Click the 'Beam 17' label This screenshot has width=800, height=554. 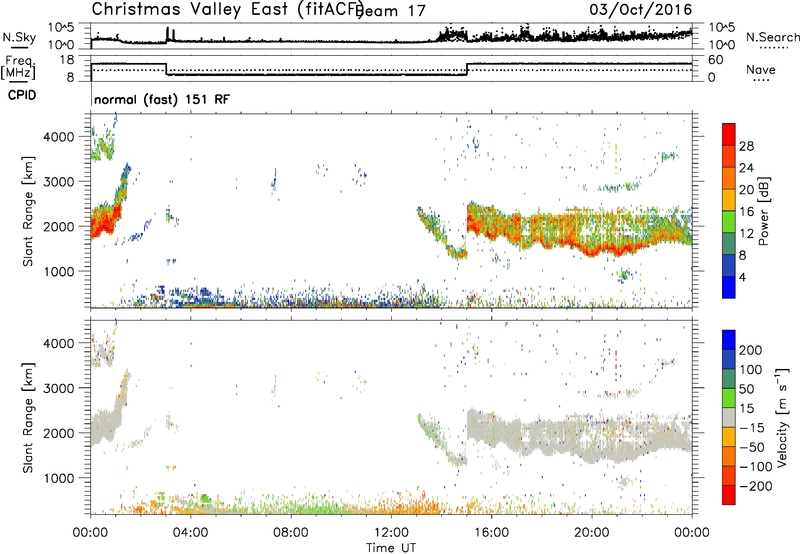coord(391,11)
